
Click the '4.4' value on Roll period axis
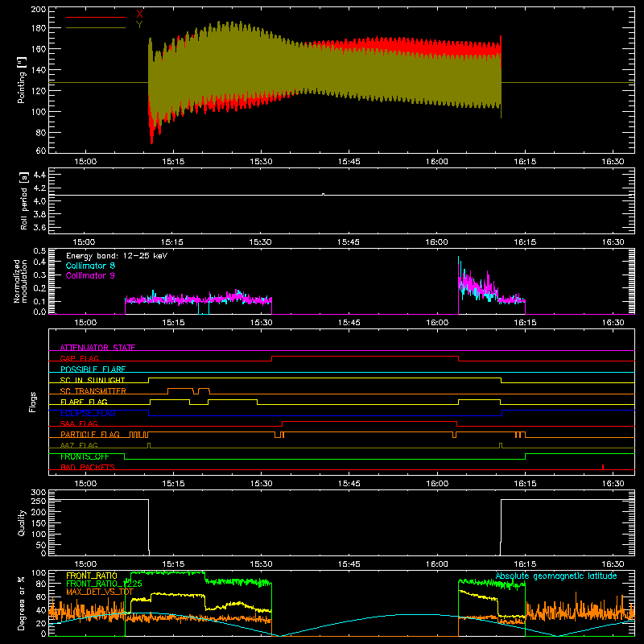tap(39, 175)
